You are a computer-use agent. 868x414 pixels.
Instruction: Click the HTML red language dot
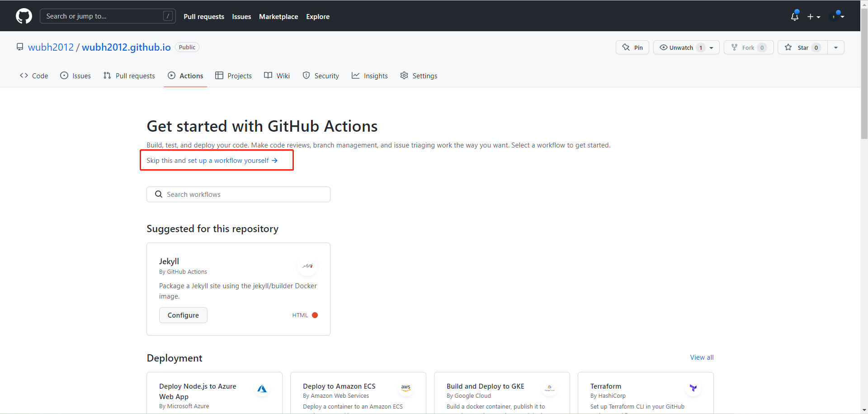click(x=315, y=315)
